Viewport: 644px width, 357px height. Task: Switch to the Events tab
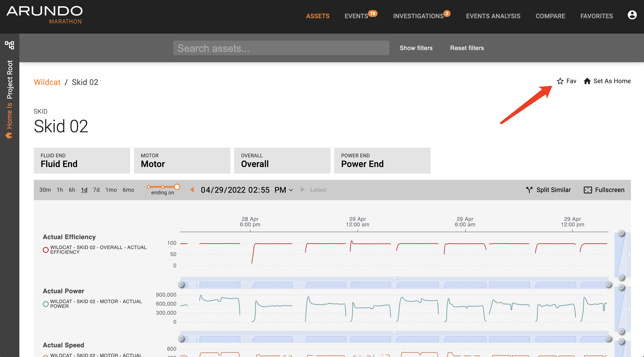pos(356,16)
